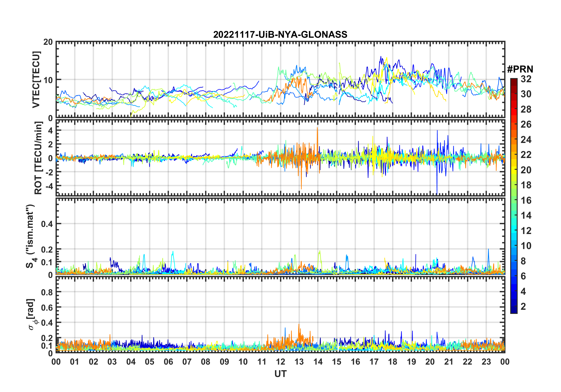Click colorbar tick label 2
The height and width of the screenshot is (392, 561).
pyautogui.click(x=523, y=307)
